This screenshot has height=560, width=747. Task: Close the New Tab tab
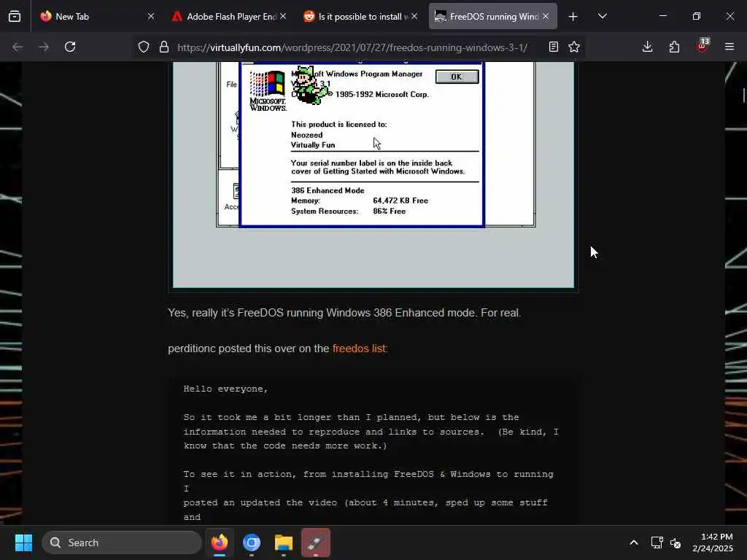(x=150, y=17)
